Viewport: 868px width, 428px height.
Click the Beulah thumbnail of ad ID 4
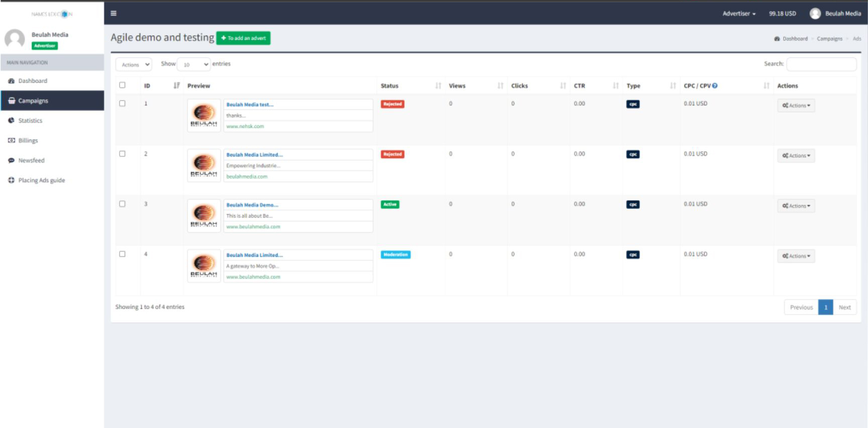coord(204,266)
